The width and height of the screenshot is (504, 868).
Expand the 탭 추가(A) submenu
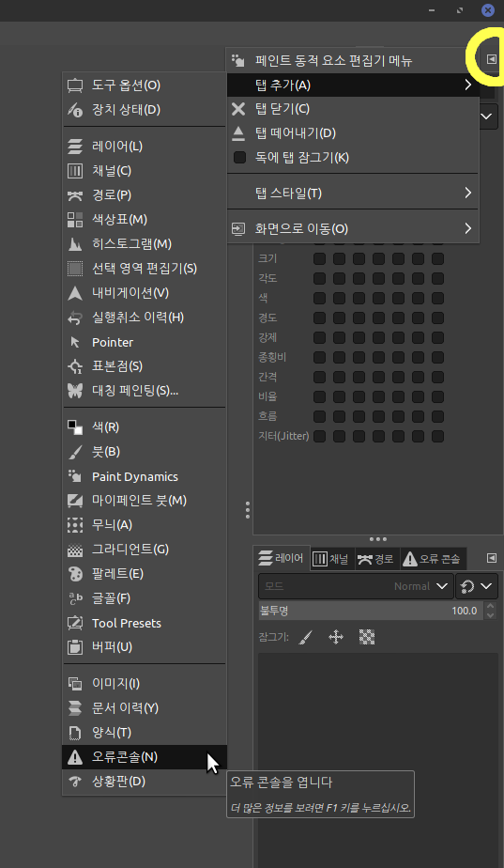click(353, 85)
